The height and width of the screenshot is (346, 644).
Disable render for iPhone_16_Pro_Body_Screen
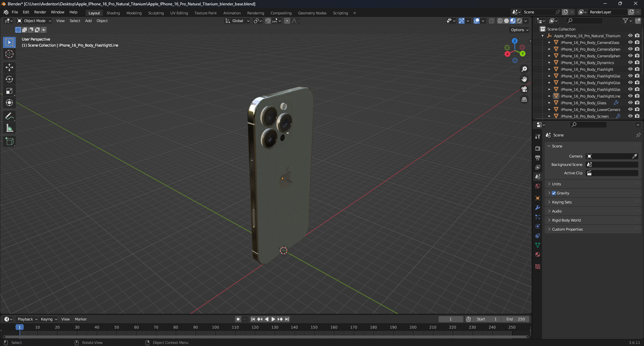[x=637, y=116]
